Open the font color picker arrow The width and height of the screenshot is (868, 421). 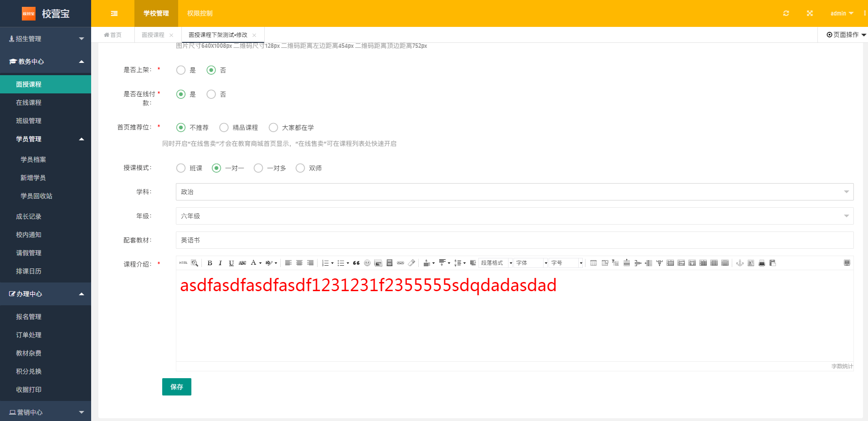click(260, 263)
